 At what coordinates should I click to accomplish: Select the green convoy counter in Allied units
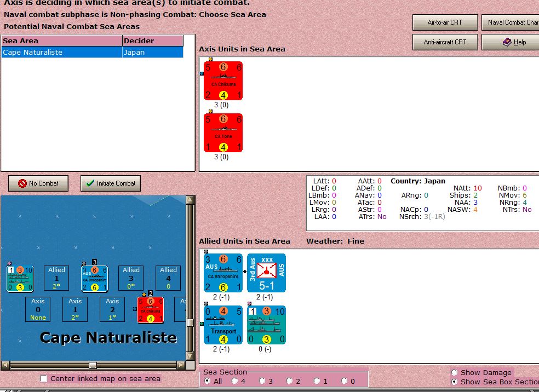(266, 325)
